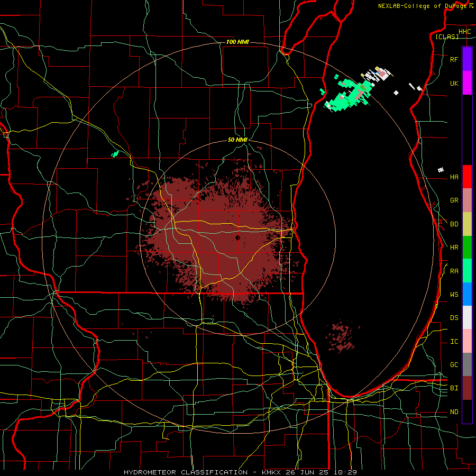This screenshot has width=476, height=476.
Task: Select the DS legend label
Action: [454, 318]
